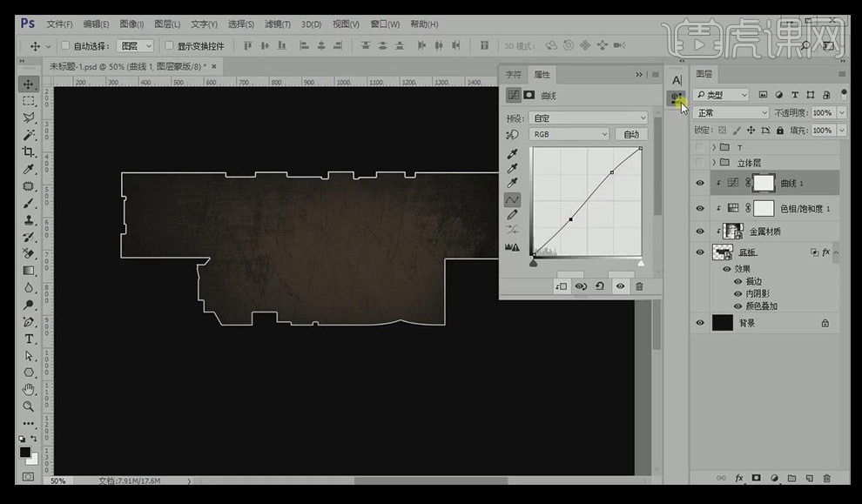Image resolution: width=862 pixels, height=504 pixels.
Task: Create a new group with the folder icon
Action: click(791, 478)
